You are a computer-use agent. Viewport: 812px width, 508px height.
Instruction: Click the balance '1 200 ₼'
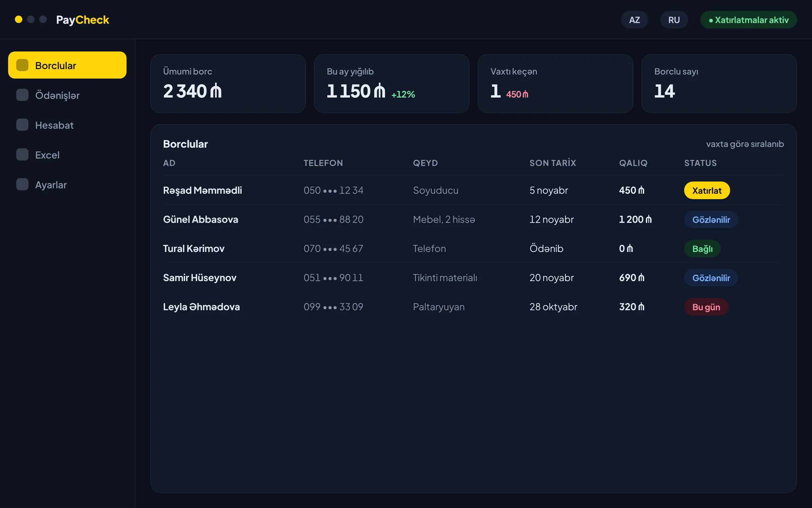coord(635,219)
